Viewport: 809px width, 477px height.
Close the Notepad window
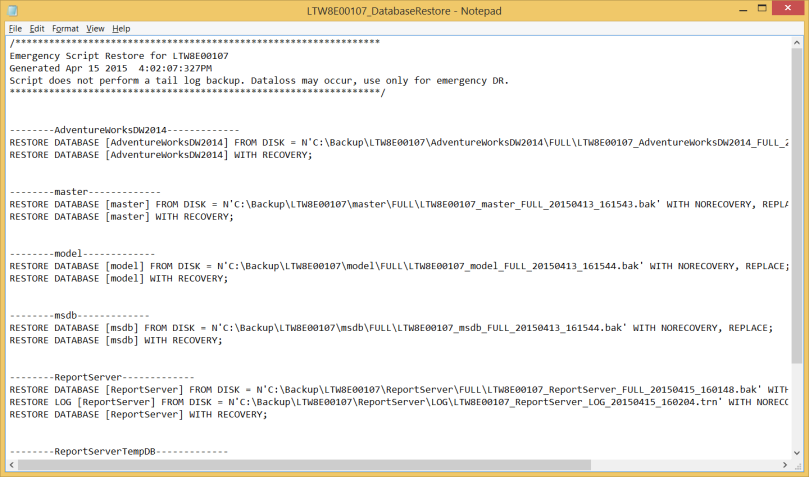tap(787, 8)
